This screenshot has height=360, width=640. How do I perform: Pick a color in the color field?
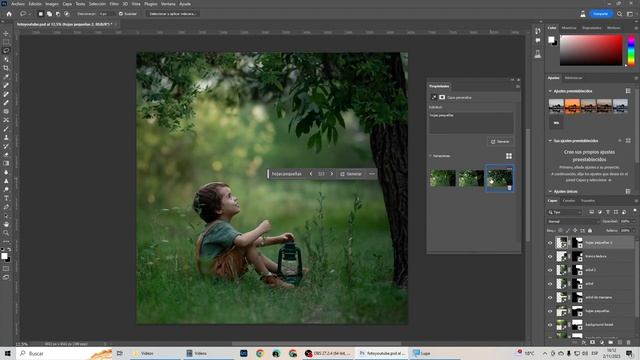[591, 50]
